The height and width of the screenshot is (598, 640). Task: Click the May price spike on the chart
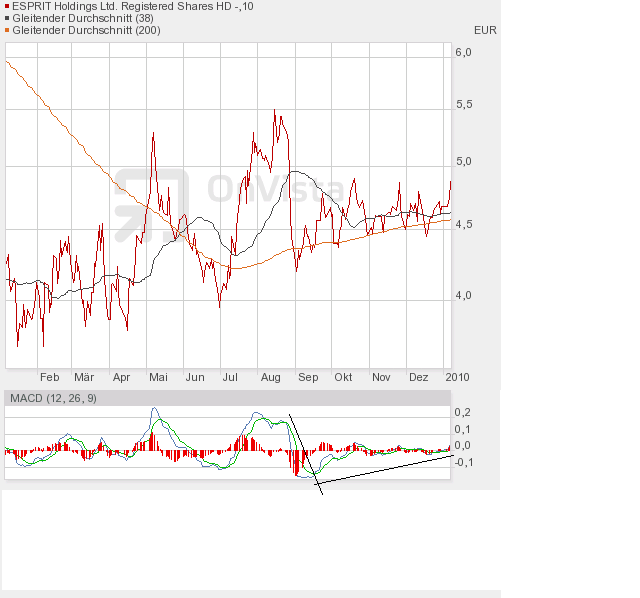coord(153,133)
